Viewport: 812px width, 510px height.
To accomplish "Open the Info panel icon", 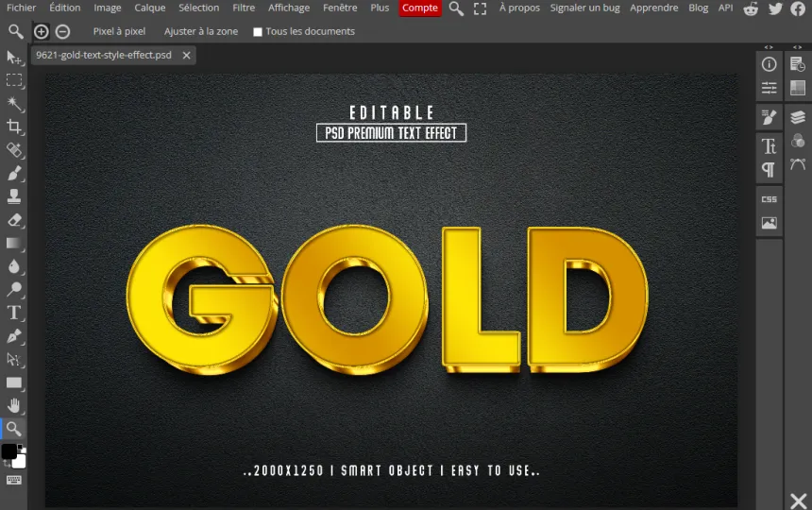I will (769, 64).
